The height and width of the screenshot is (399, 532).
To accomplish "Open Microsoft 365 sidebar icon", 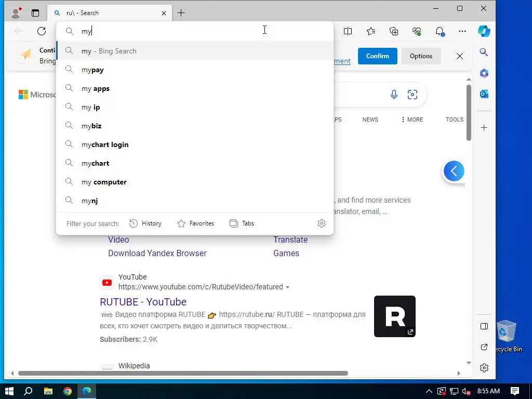I will [x=484, y=73].
